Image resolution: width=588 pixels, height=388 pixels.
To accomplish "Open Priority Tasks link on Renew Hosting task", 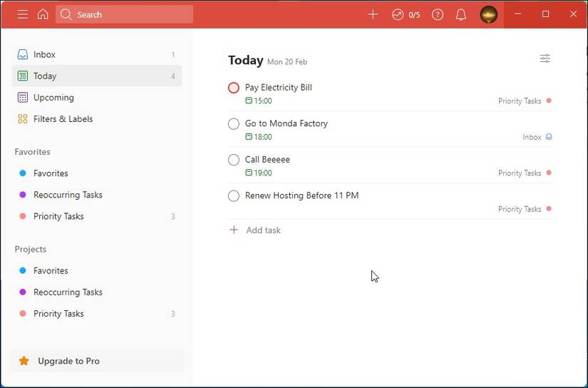I will (525, 209).
